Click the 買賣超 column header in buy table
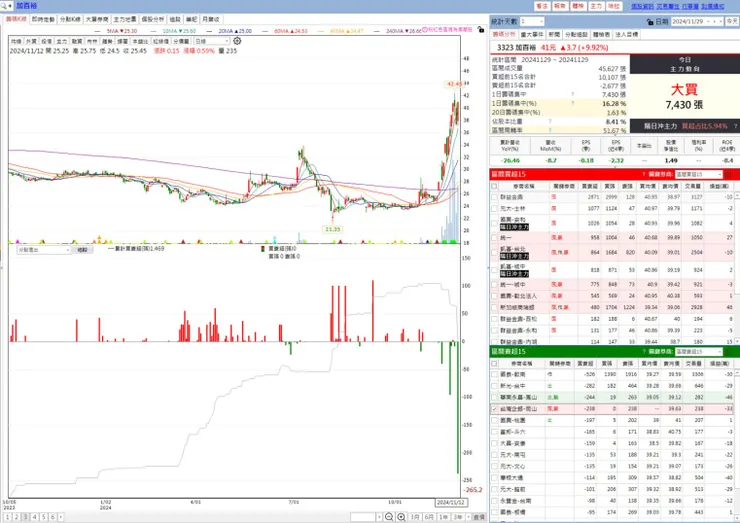 coord(590,186)
